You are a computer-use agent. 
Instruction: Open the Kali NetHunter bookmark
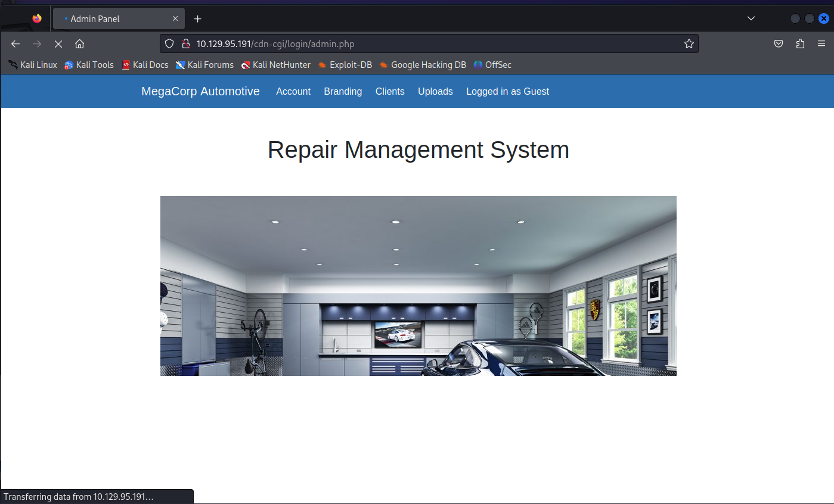pos(275,65)
